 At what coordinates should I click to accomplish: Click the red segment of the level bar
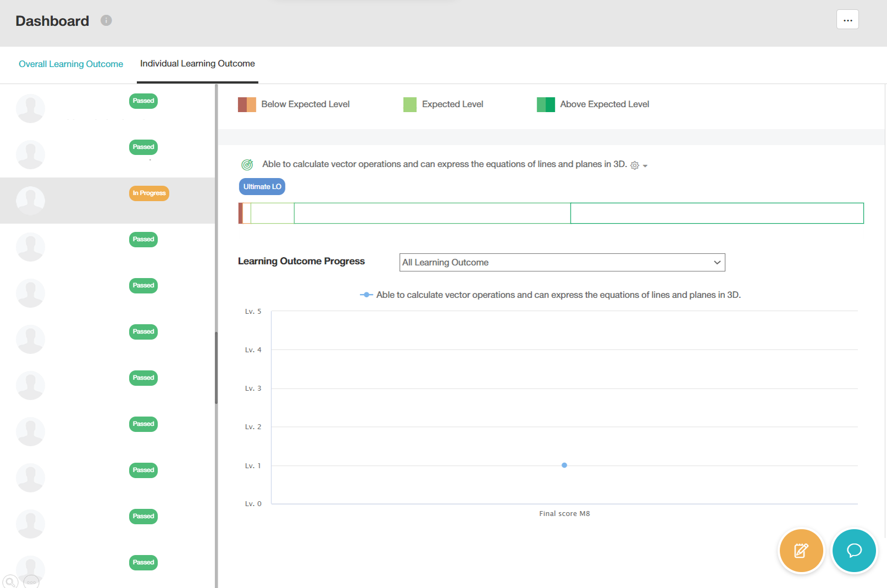pyautogui.click(x=240, y=213)
